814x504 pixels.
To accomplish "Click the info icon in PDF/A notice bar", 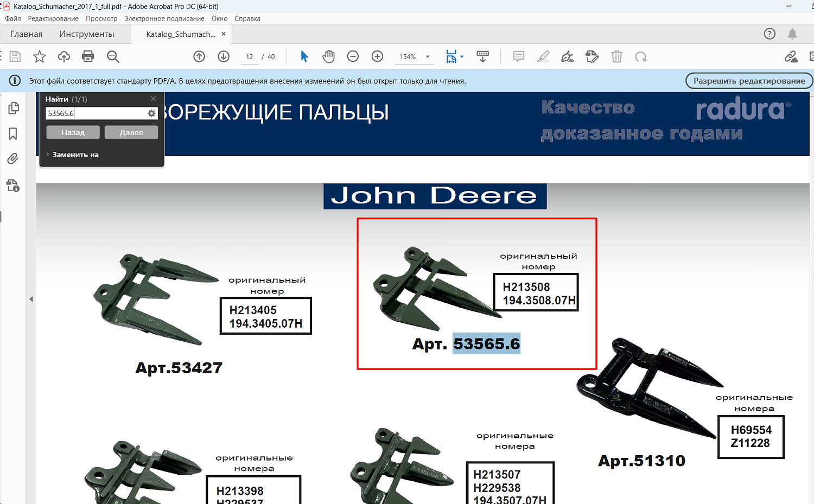I will point(15,81).
